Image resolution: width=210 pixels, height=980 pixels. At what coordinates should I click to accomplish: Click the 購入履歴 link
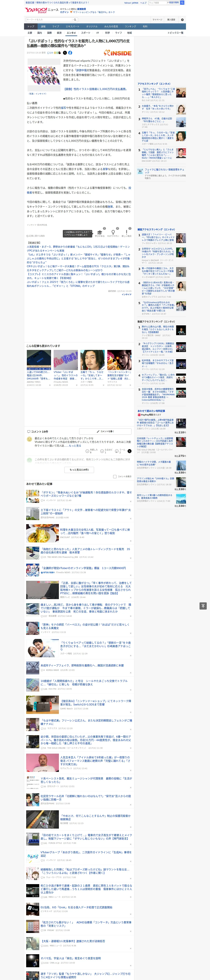pos(171,20)
